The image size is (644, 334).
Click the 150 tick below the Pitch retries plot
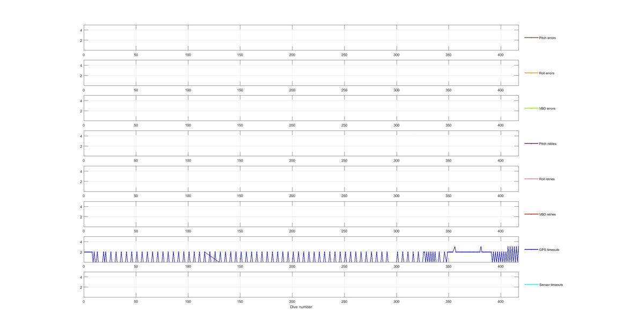[x=240, y=161]
